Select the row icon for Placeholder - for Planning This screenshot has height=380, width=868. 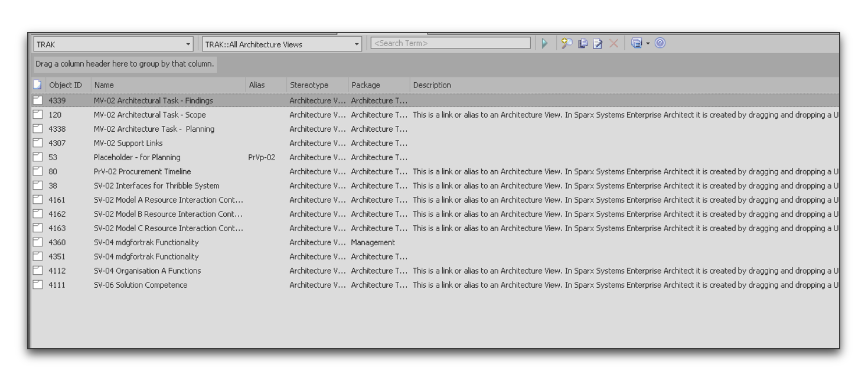pyautogui.click(x=38, y=157)
